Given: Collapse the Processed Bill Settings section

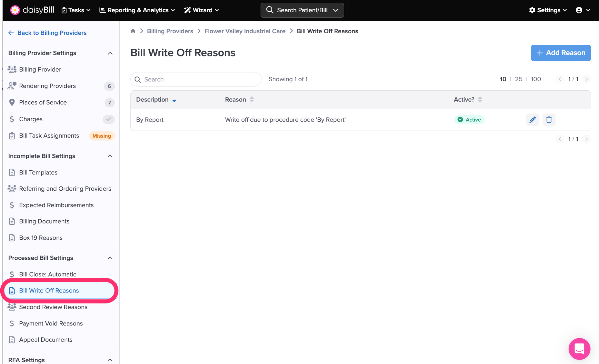Looking at the screenshot, I should click(110, 258).
